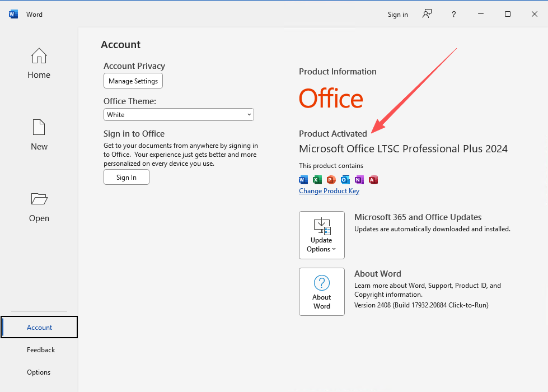Click the orange Office logo
Screen dimensions: 548x392
[x=331, y=98]
